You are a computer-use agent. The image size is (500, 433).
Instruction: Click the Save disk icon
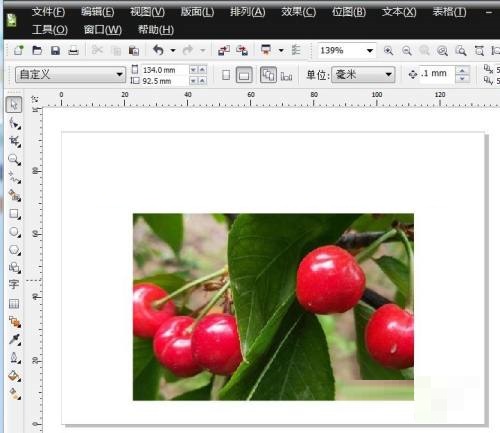pyautogui.click(x=55, y=50)
